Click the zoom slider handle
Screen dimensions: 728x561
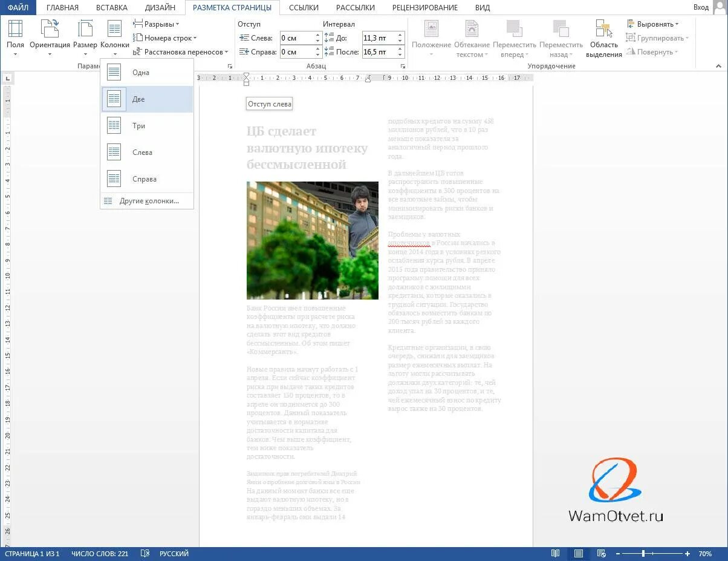[643, 554]
